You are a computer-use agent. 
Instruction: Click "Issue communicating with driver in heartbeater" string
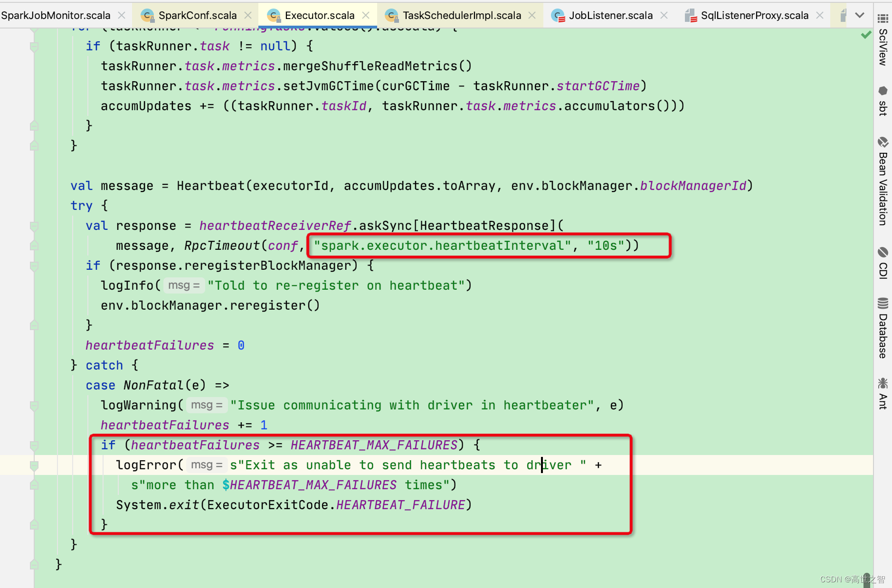click(x=412, y=405)
